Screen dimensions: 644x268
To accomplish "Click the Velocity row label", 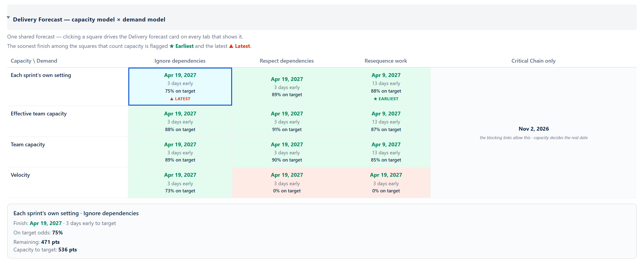I will pos(20,175).
